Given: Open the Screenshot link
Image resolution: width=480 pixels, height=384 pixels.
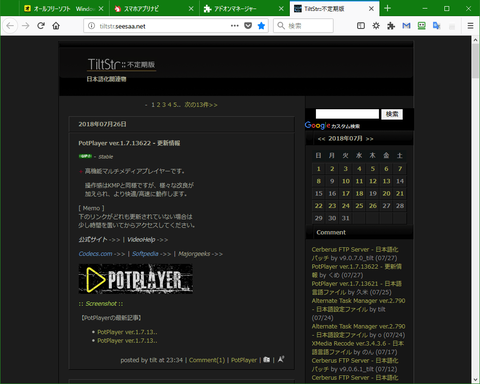Looking at the screenshot, I should point(101,304).
